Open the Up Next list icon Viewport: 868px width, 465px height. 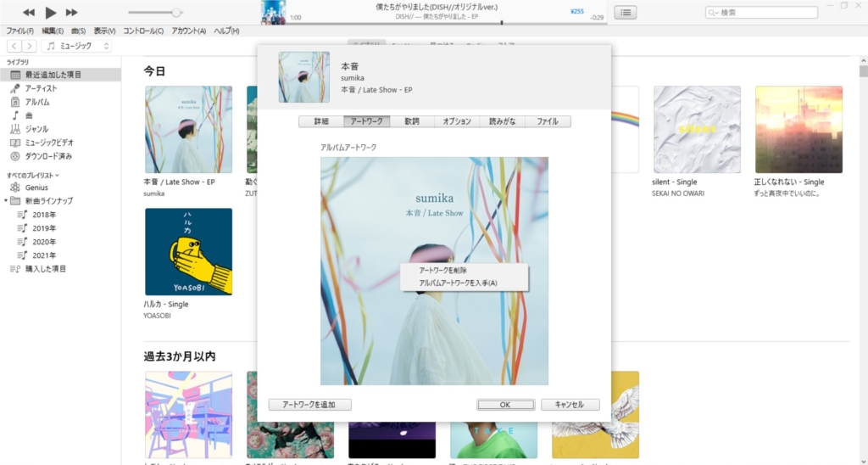626,12
